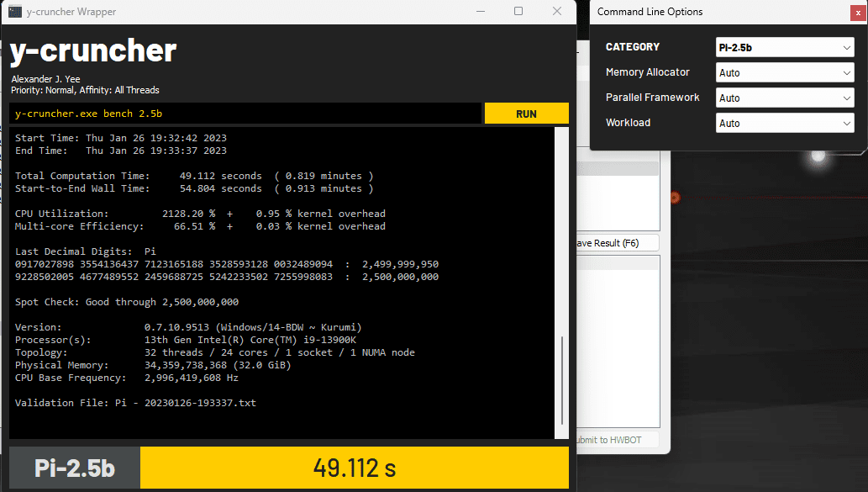Viewport: 868px width, 492px height.
Task: Close the y-cruncher Wrapper window
Action: pyautogui.click(x=557, y=12)
